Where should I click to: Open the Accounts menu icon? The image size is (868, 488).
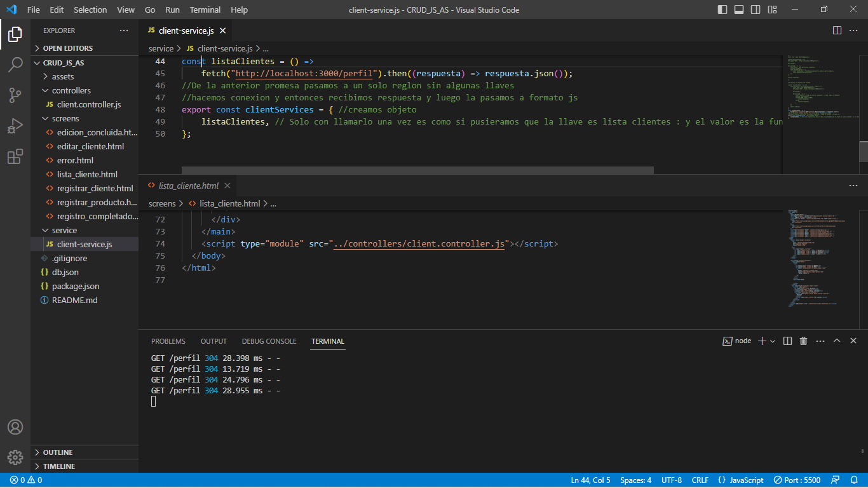(x=15, y=427)
